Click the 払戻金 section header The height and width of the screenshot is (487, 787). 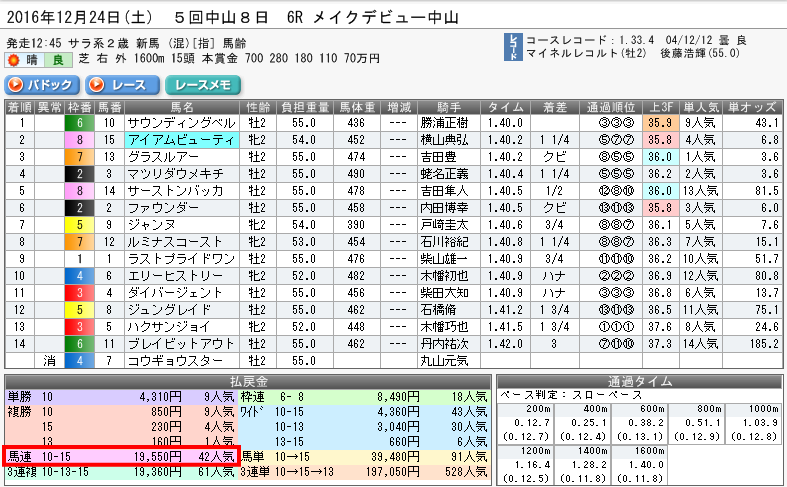[248, 381]
